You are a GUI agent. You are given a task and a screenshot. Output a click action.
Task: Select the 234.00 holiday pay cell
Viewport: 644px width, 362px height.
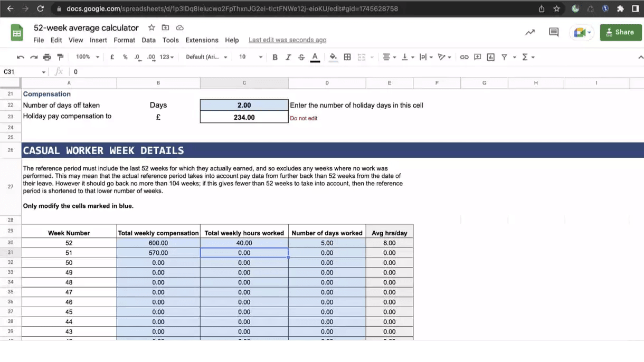(244, 117)
